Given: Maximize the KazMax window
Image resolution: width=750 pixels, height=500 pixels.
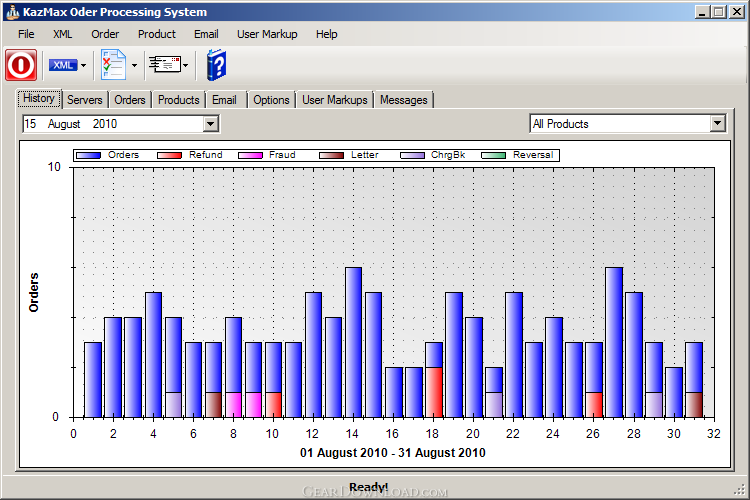Looking at the screenshot, I should [x=718, y=12].
